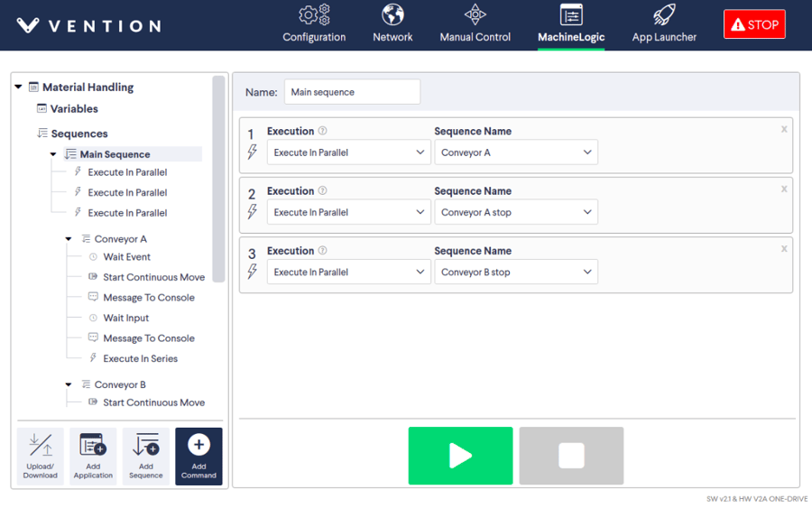Image resolution: width=812 pixels, height=508 pixels.
Task: Launch the App Launcher rocket icon
Action: (x=664, y=15)
